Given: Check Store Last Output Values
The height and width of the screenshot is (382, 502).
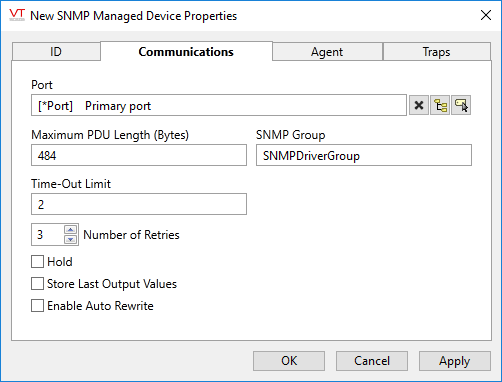Looking at the screenshot, I should (37, 284).
